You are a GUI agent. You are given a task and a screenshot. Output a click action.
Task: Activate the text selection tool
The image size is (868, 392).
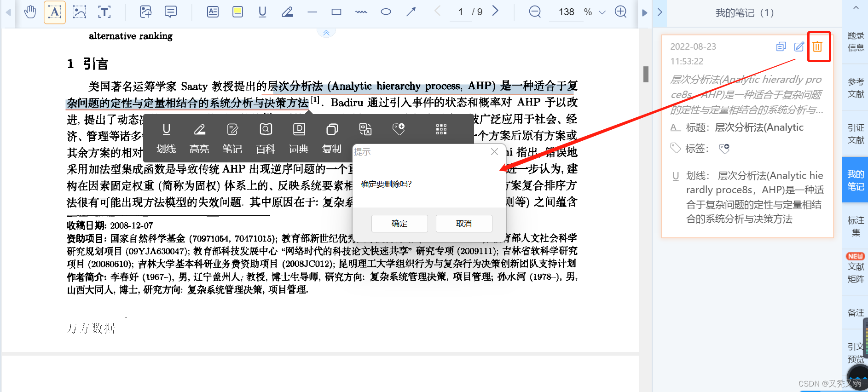(55, 12)
